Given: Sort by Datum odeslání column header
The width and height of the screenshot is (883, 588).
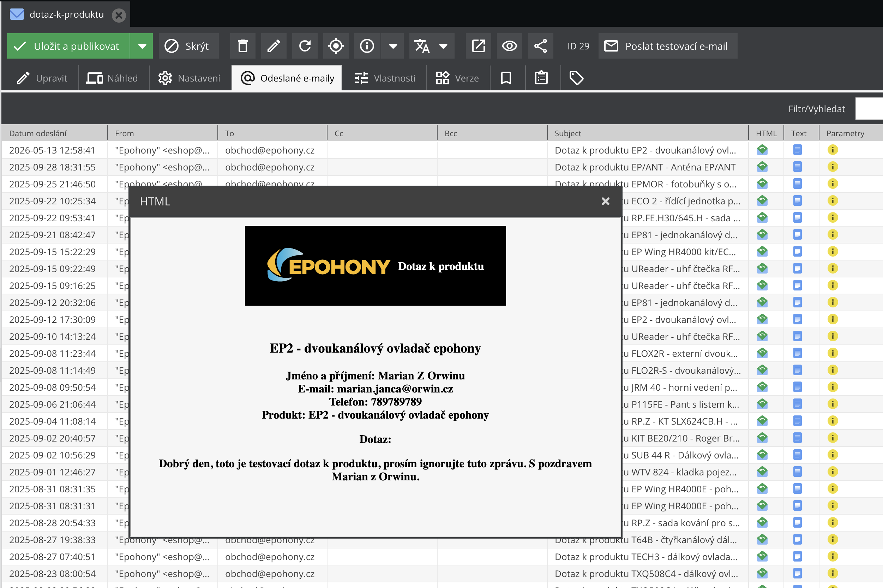Looking at the screenshot, I should coord(55,133).
